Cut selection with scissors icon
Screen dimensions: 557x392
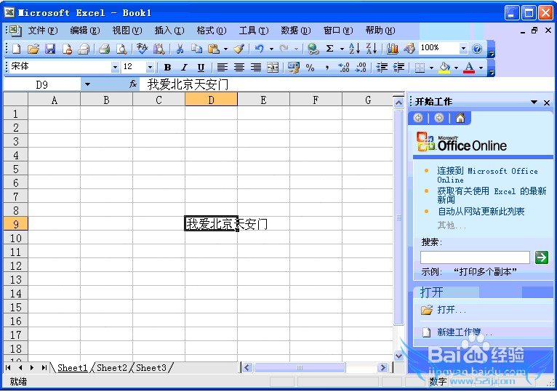coord(180,49)
